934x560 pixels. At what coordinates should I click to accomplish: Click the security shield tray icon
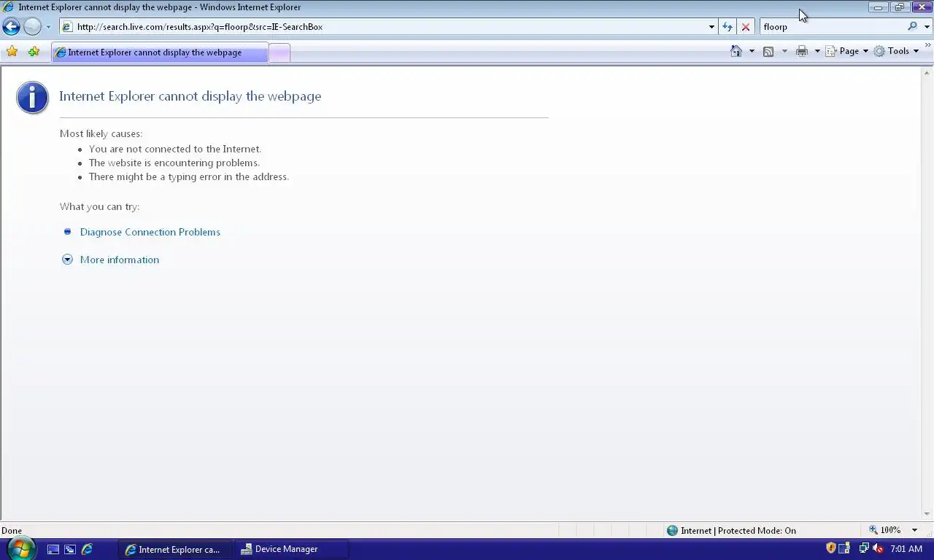click(830, 548)
